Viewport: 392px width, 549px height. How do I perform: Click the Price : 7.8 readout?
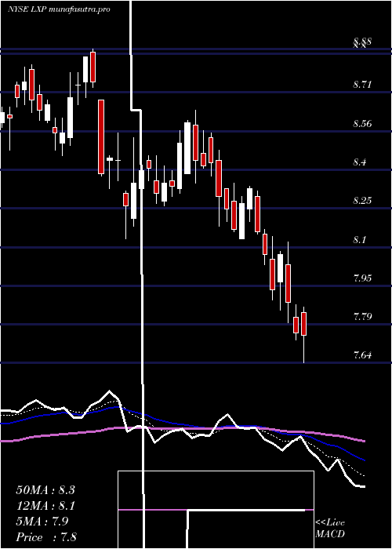[x=46, y=537]
